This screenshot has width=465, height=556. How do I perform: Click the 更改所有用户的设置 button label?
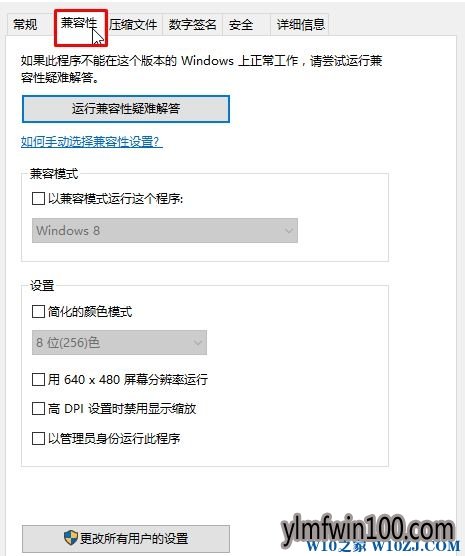[x=134, y=538]
